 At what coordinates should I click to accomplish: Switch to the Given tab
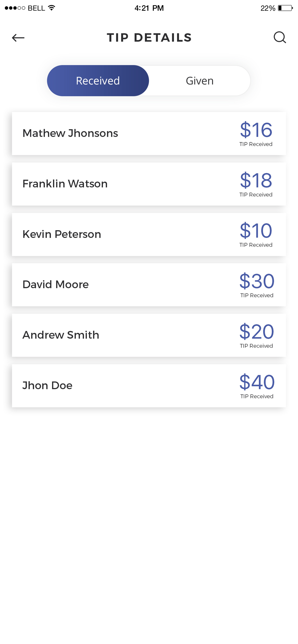tap(200, 81)
